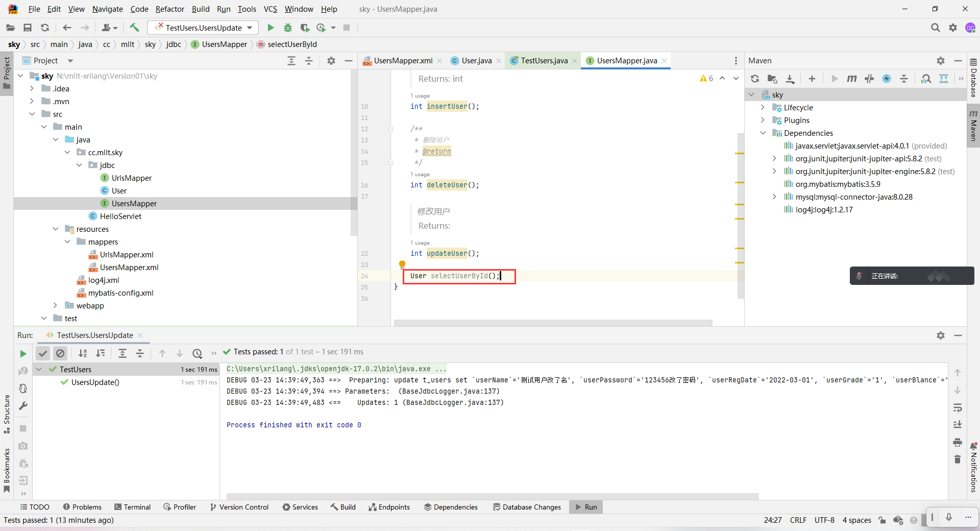Collapse all test results icon
This screenshot has width=980, height=531.
click(140, 353)
